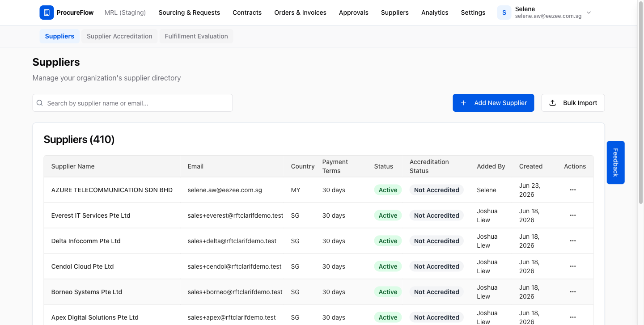Viewport: 644px width, 325px height.
Task: Click the Status column header
Action: tap(383, 166)
